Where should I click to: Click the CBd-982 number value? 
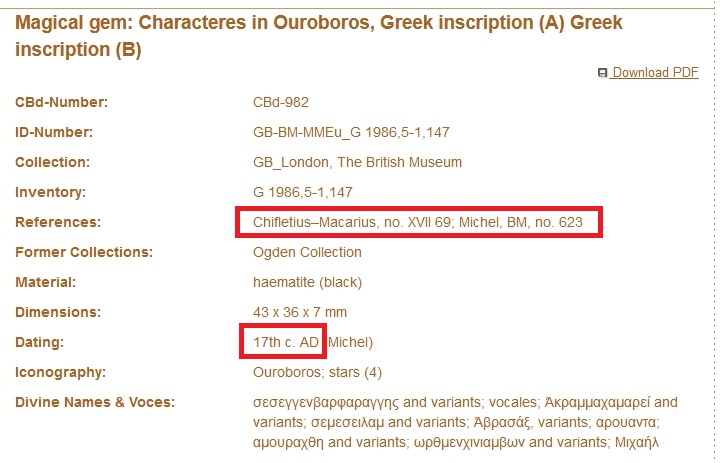pos(281,102)
